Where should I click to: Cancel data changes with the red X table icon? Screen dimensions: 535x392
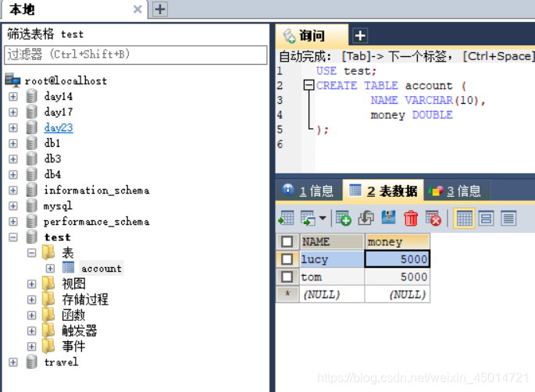coord(433,219)
